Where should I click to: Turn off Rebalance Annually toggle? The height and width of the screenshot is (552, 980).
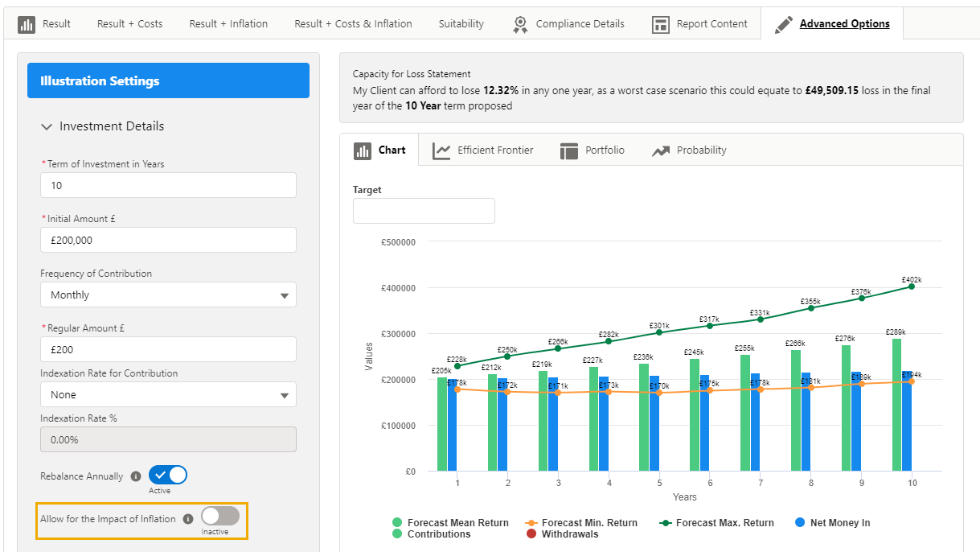[168, 475]
